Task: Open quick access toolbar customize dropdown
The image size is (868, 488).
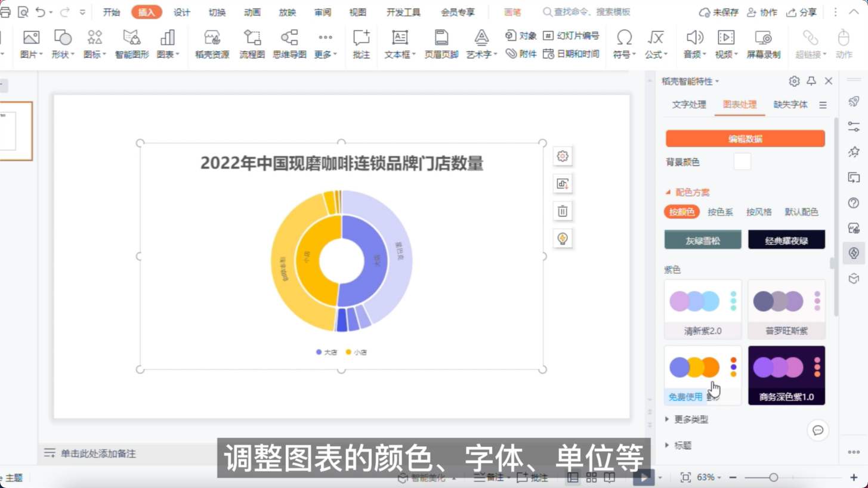Action: pyautogui.click(x=82, y=12)
